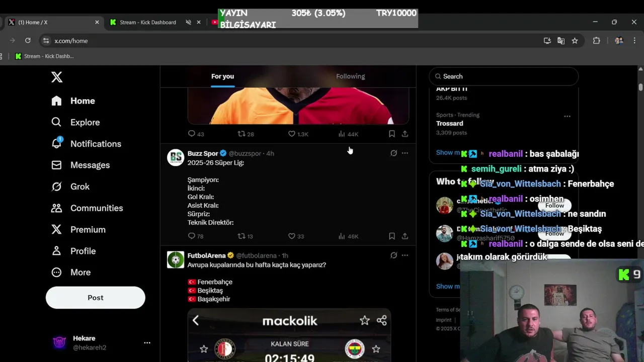Open the Stream - Kick Dashb... bookmark
Viewport: 644px width, 362px height.
coord(44,56)
